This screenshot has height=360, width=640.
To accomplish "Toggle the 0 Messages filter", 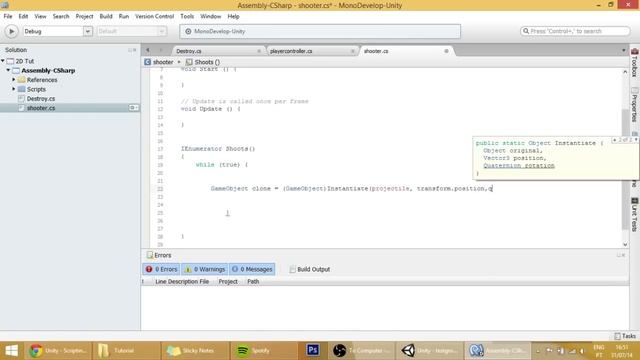I will click(x=252, y=269).
